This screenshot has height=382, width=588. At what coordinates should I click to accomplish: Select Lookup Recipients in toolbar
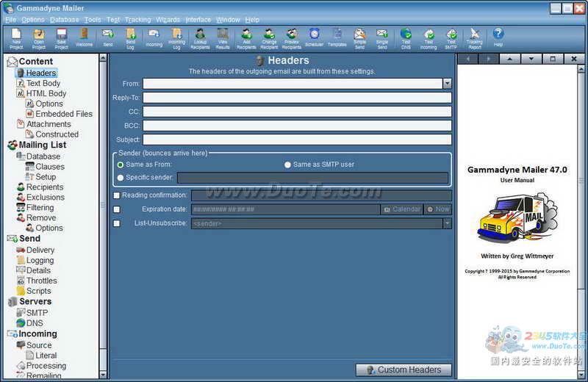(x=200, y=39)
